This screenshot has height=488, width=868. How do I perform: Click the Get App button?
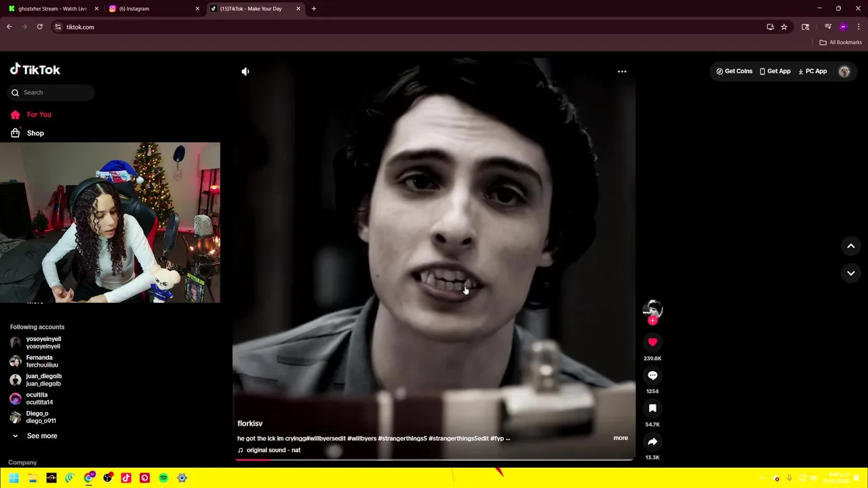[x=775, y=71]
